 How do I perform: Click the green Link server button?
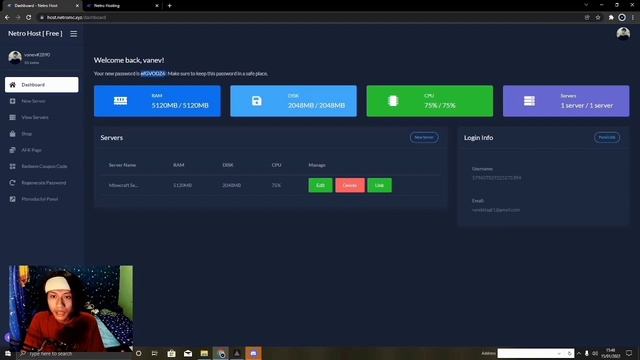[x=379, y=185]
